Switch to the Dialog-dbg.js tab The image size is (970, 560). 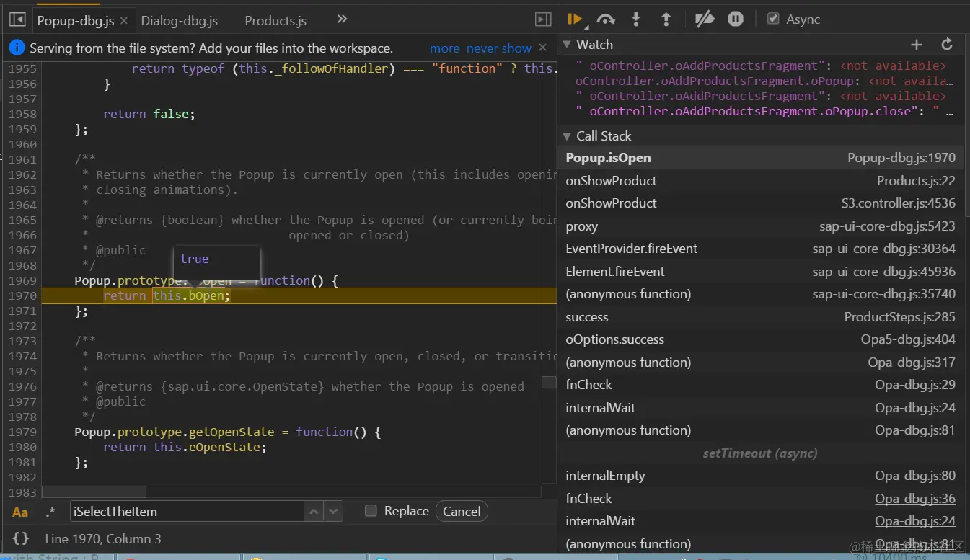(x=180, y=21)
